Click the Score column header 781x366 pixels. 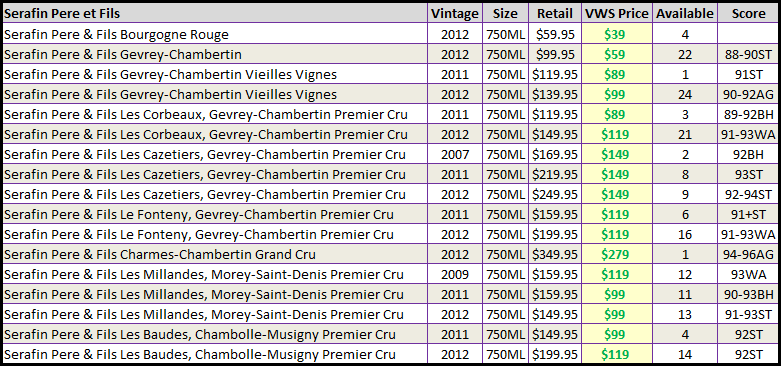(x=748, y=13)
